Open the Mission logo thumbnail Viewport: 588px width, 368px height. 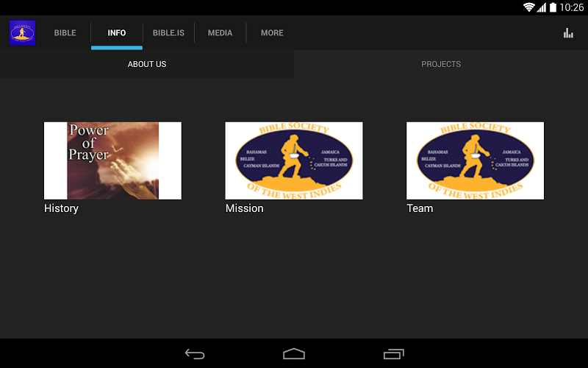(293, 160)
